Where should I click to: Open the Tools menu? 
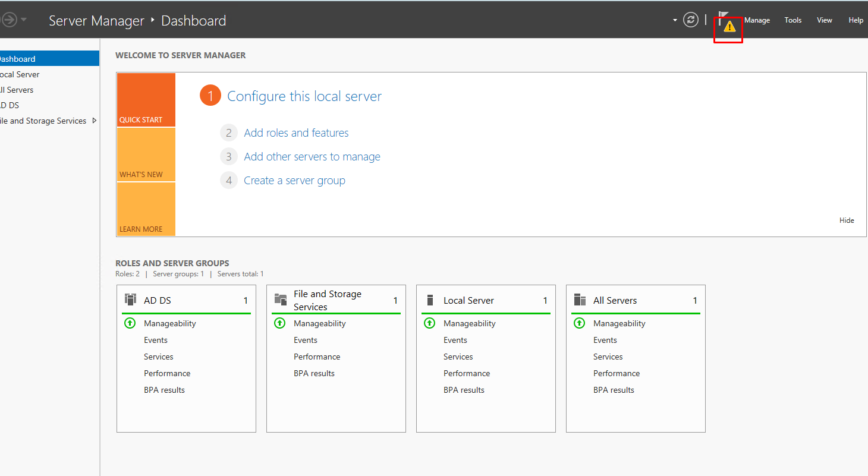point(793,20)
